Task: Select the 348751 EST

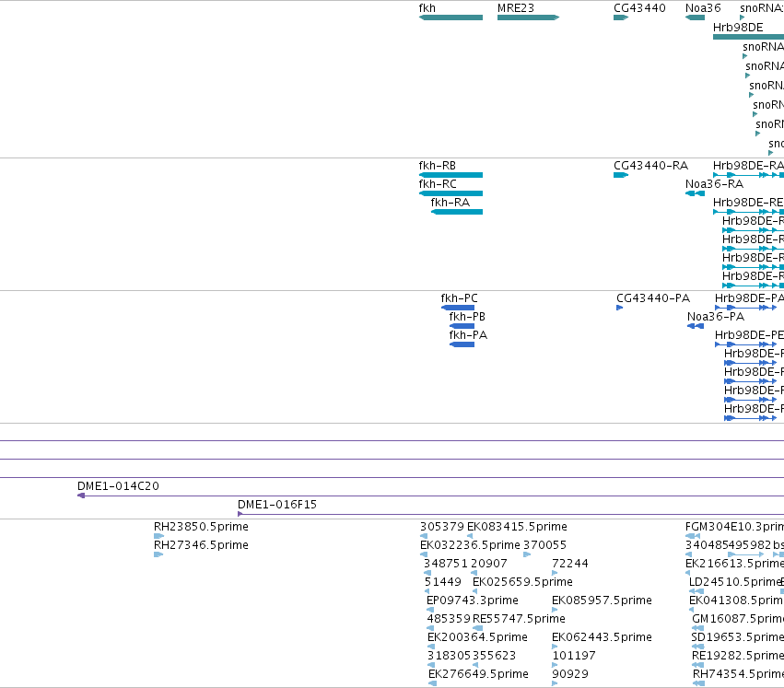Action: [427, 573]
